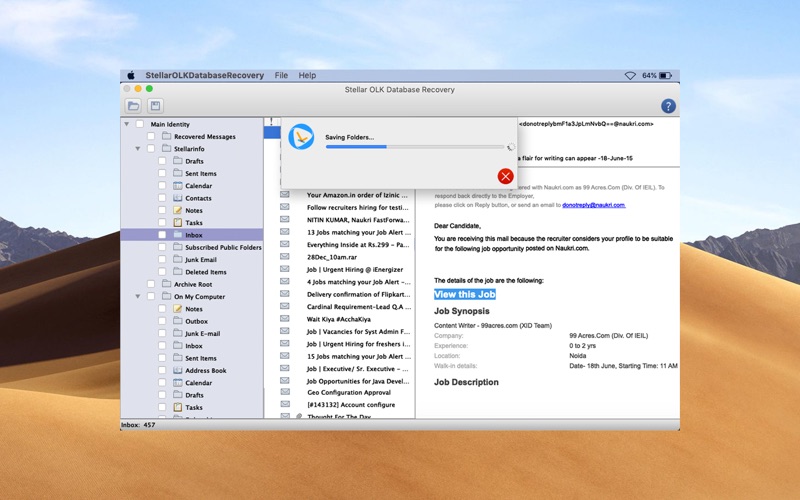Click the Notes icon under On My Computer
This screenshot has height=500, width=800.
tap(178, 309)
